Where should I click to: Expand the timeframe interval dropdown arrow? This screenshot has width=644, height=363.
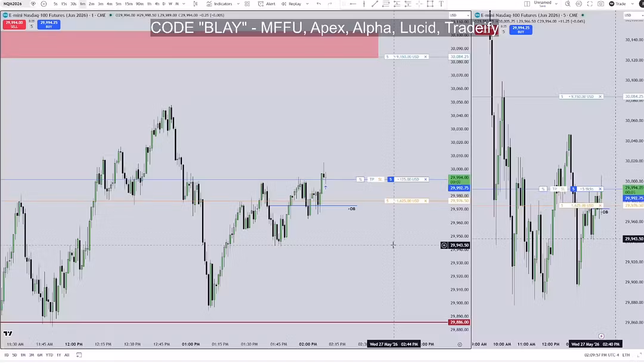[x=184, y=4]
